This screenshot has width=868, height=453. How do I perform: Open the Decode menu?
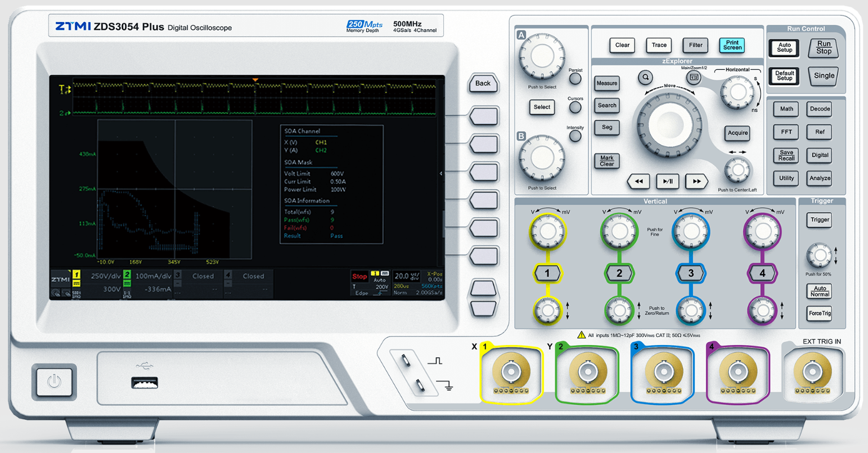pos(820,109)
